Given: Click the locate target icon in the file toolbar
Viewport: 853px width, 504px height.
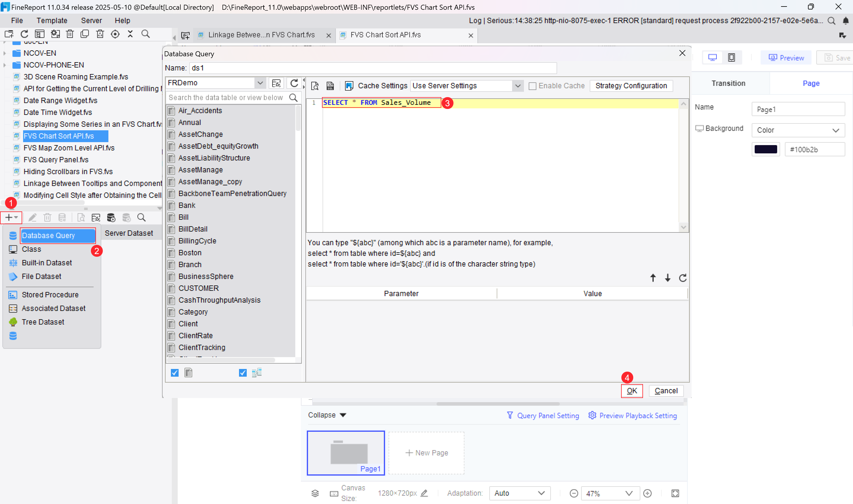Looking at the screenshot, I should click(x=115, y=34).
